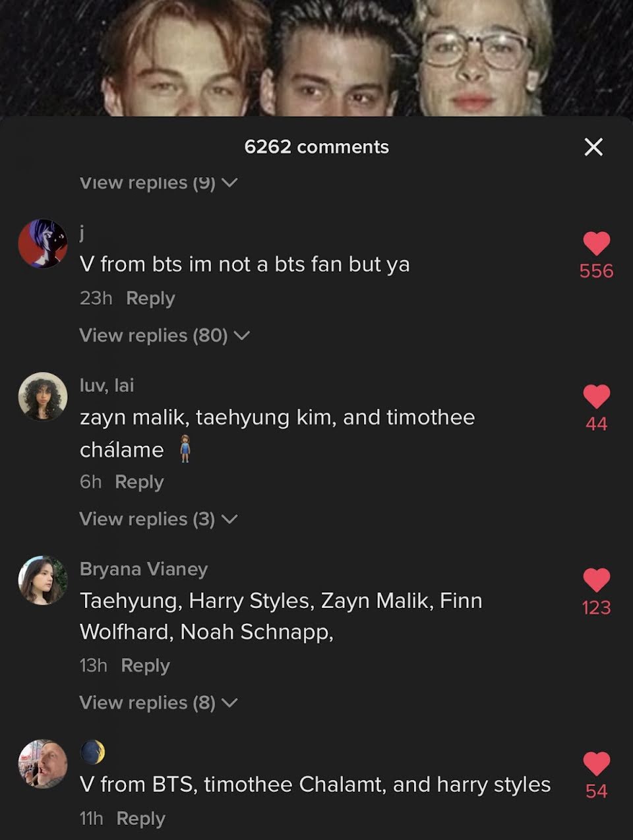Screen dimensions: 633x840
Task: Expand View replies (80)
Action: [164, 336]
